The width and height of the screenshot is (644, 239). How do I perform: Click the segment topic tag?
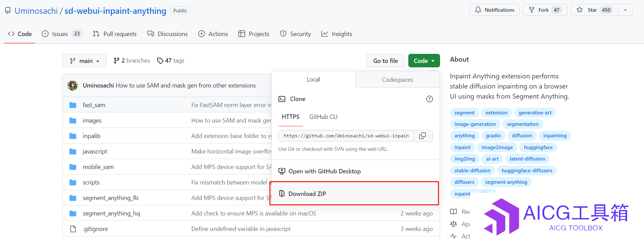tap(464, 113)
